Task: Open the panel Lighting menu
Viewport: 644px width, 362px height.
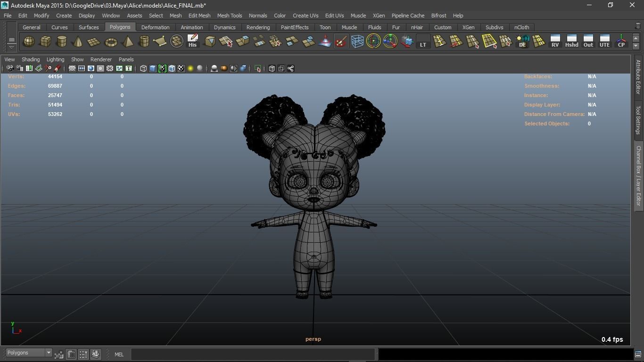Action: 55,59
